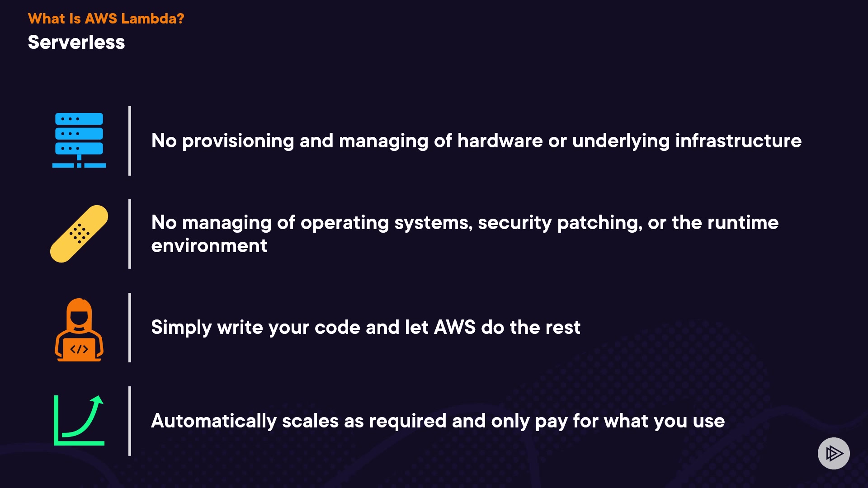
Task: Select the "No provisioning and managing of hardware" line
Action: [x=476, y=141]
